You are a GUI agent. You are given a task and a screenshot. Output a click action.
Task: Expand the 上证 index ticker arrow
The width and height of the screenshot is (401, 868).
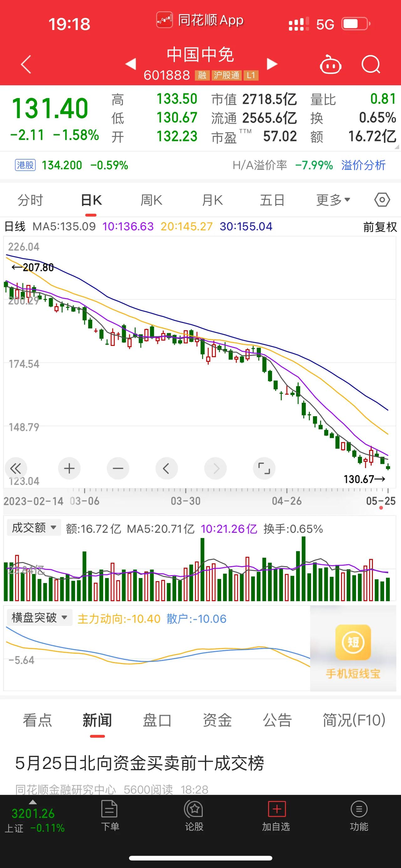tap(33, 802)
